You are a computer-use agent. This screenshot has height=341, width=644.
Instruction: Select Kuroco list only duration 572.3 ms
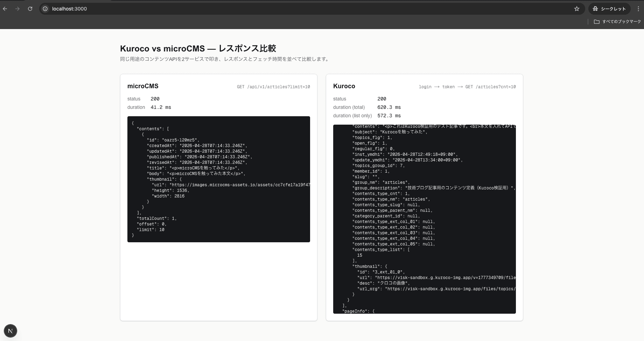(389, 116)
